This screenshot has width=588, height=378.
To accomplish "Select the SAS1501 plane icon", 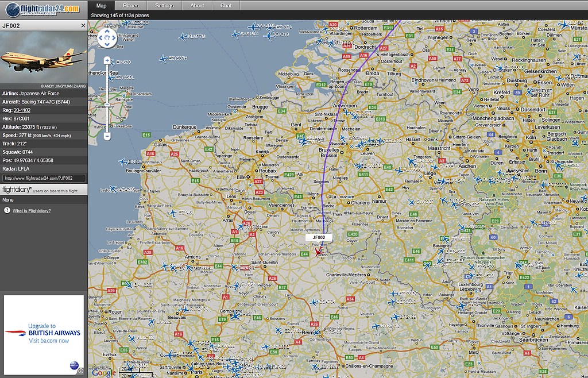I will [235, 34].
